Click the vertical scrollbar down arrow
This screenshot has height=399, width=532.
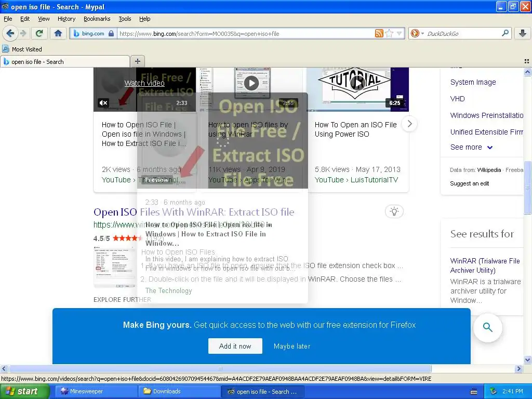[527, 360]
